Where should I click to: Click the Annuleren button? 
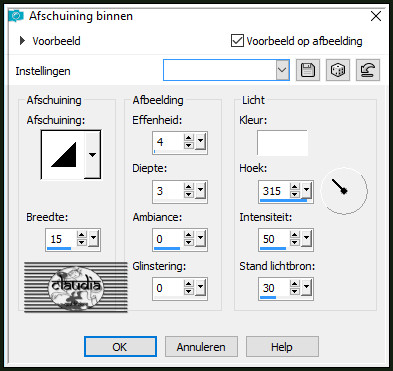(x=201, y=347)
